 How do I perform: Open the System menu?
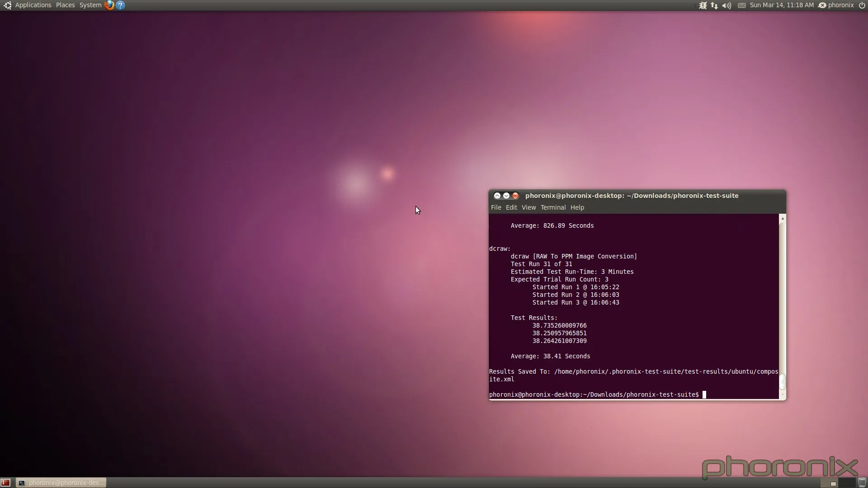(x=90, y=5)
